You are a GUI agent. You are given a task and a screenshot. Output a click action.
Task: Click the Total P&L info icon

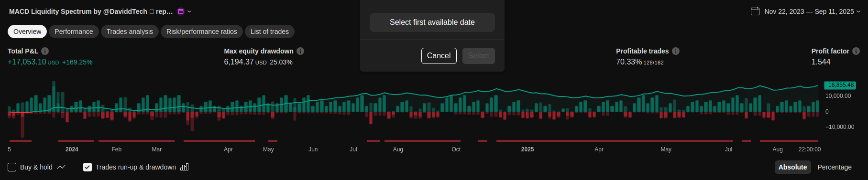coord(45,51)
